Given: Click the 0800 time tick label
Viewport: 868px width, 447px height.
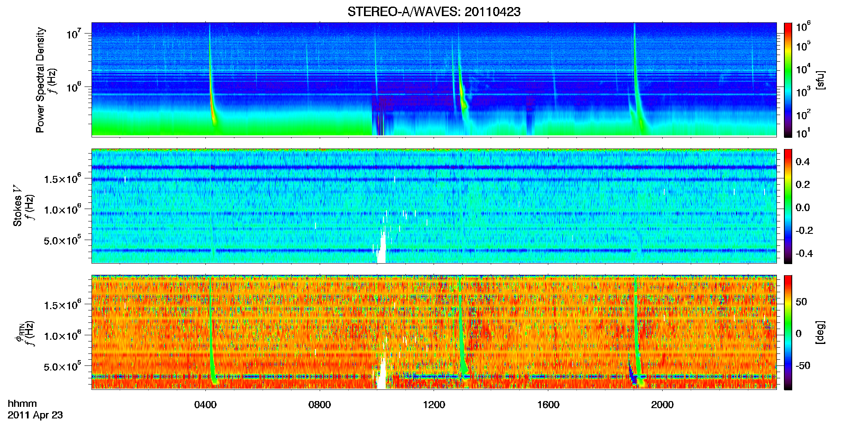Looking at the screenshot, I should coord(320,404).
